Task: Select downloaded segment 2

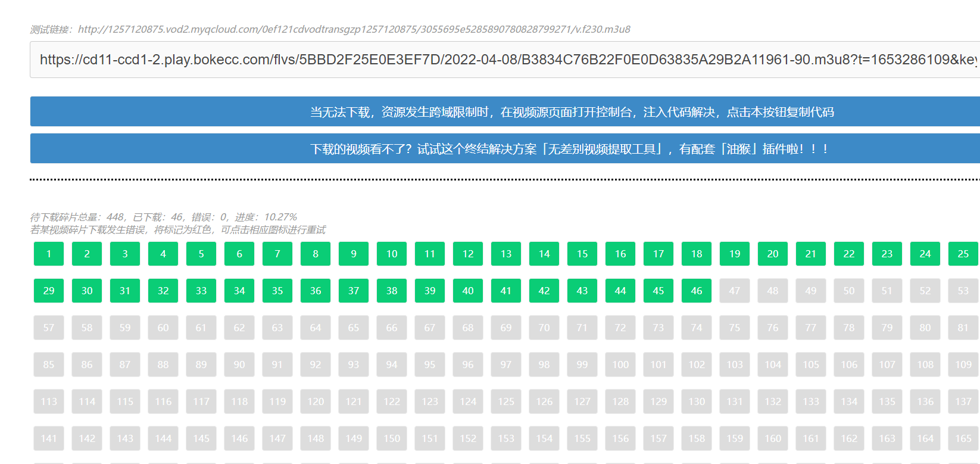Action: (87, 254)
